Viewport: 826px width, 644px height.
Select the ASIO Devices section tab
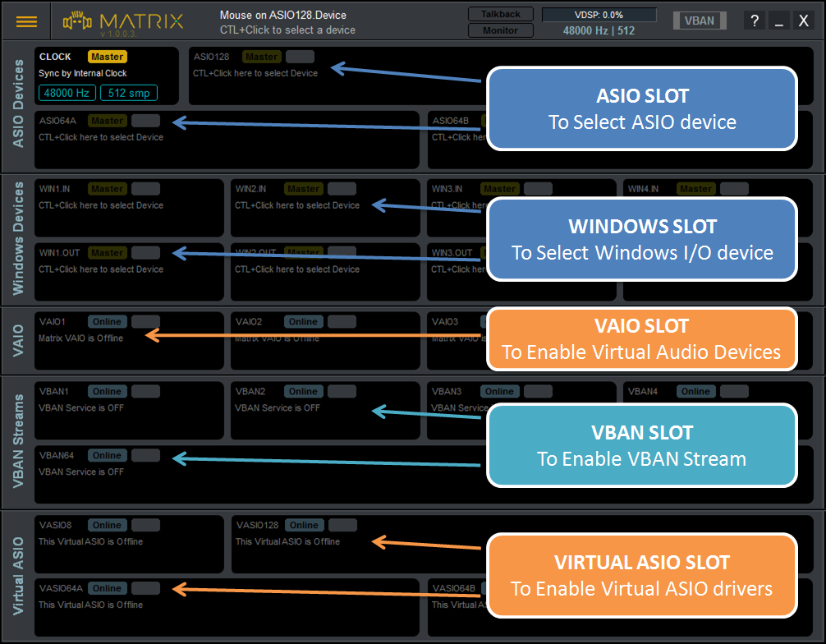coord(18,103)
